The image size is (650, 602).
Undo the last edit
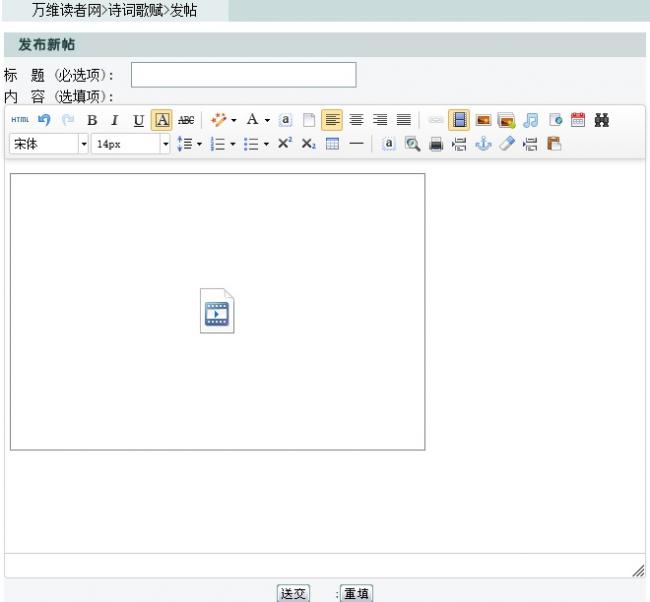(44, 120)
